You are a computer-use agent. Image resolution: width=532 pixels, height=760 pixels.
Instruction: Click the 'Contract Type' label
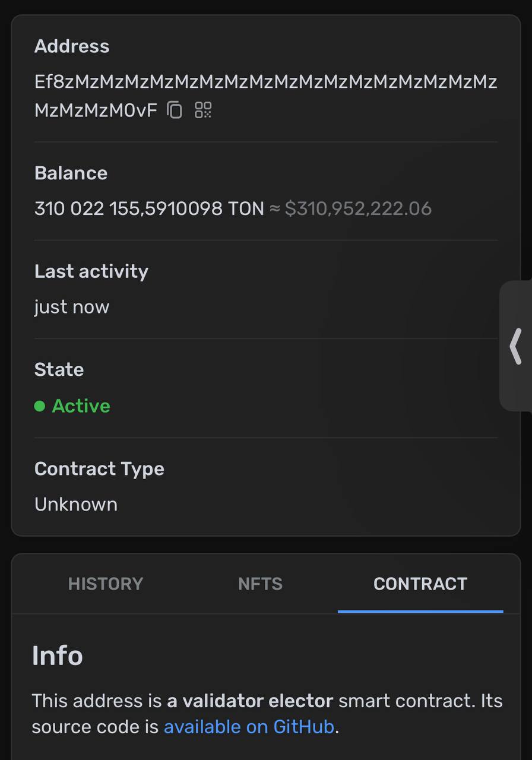click(99, 469)
